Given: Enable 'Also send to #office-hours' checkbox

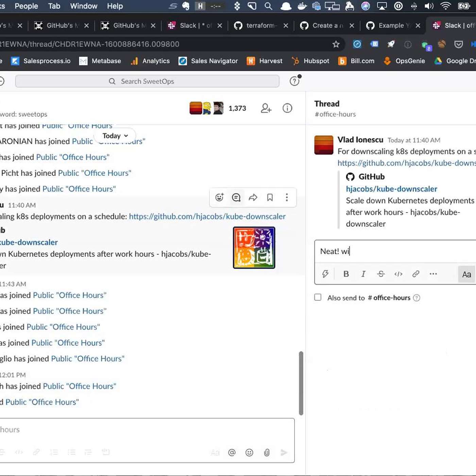Looking at the screenshot, I should (318, 297).
